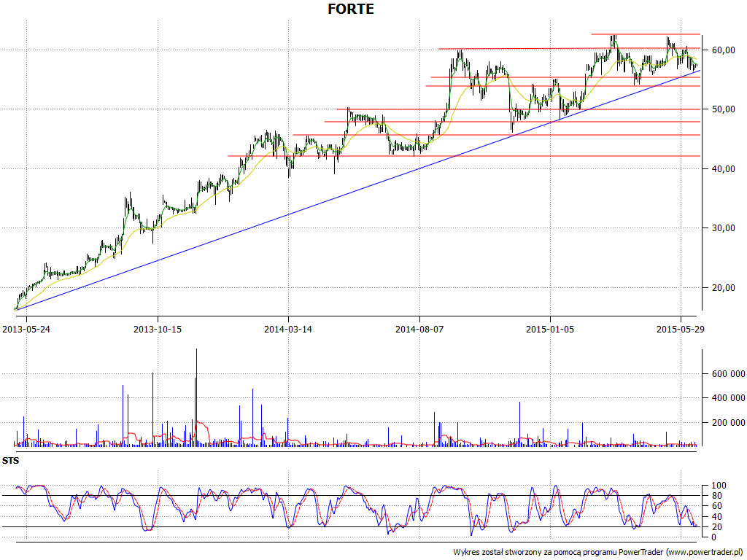Click the 60,00 price axis label
The image size is (747, 560).
[724, 50]
